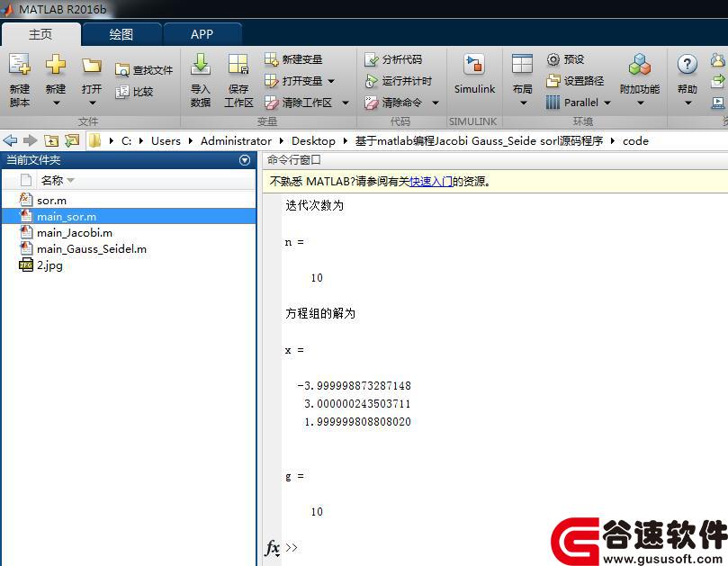Click Find Files (查找文件) in ribbon
Screen dimensions: 728x566
(x=144, y=70)
